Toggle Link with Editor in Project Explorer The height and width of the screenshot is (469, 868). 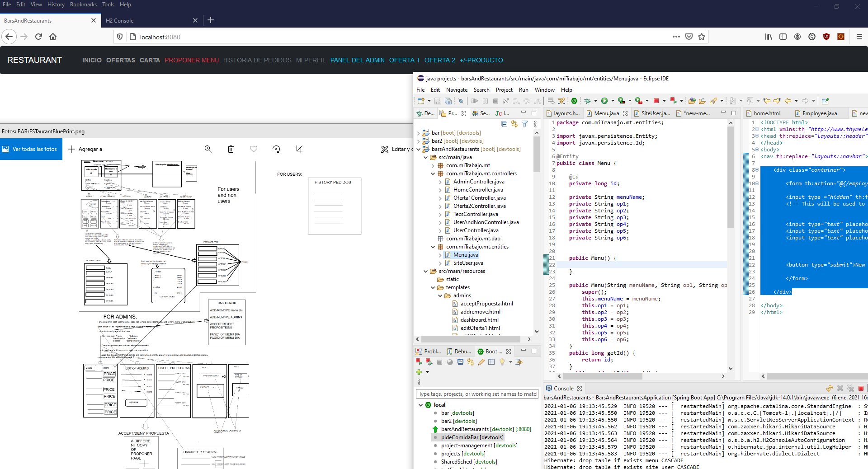point(514,124)
